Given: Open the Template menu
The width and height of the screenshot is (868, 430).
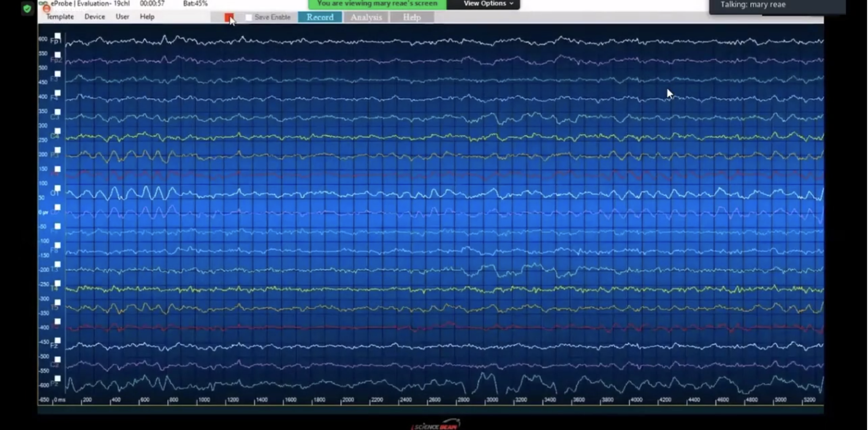Looking at the screenshot, I should coord(60,17).
